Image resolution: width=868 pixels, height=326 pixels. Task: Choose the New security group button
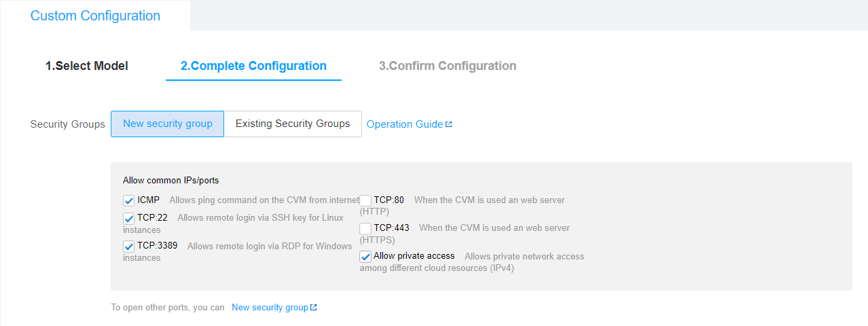168,124
